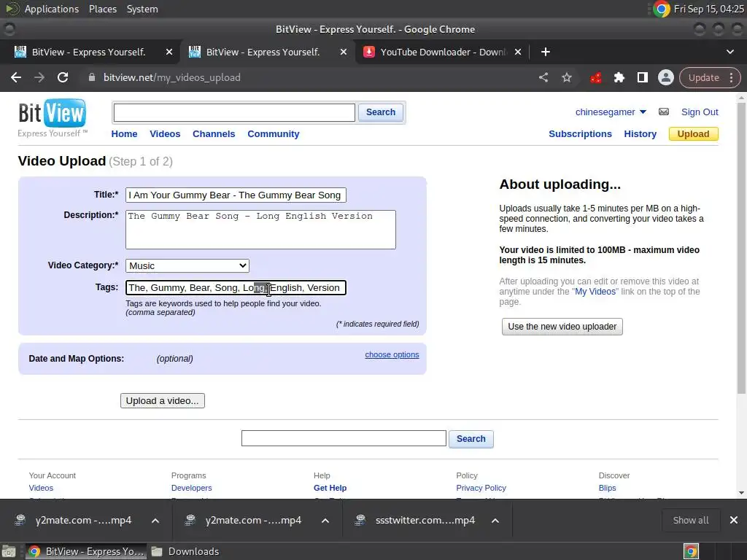Close the first BitView tab
747x560 pixels.
[x=169, y=52]
